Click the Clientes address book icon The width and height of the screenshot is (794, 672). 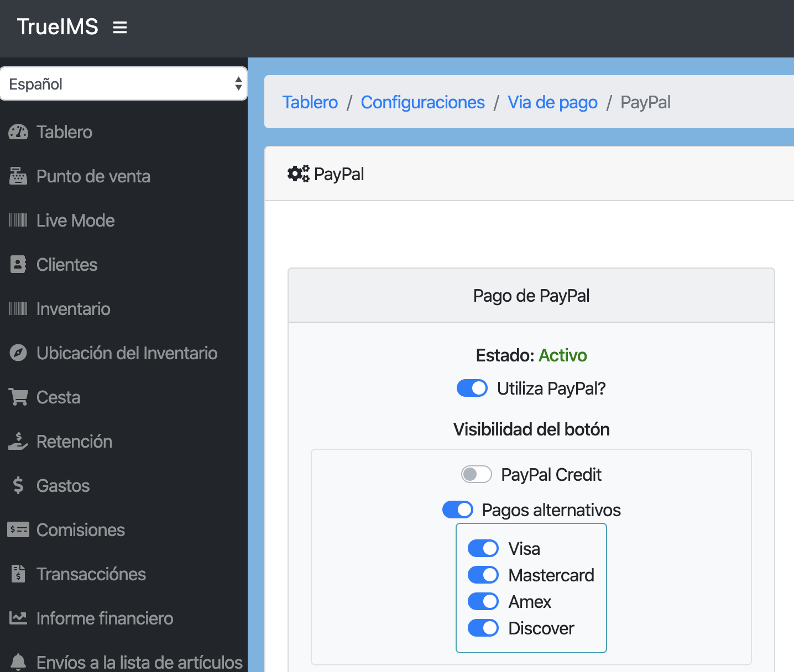pyautogui.click(x=18, y=265)
